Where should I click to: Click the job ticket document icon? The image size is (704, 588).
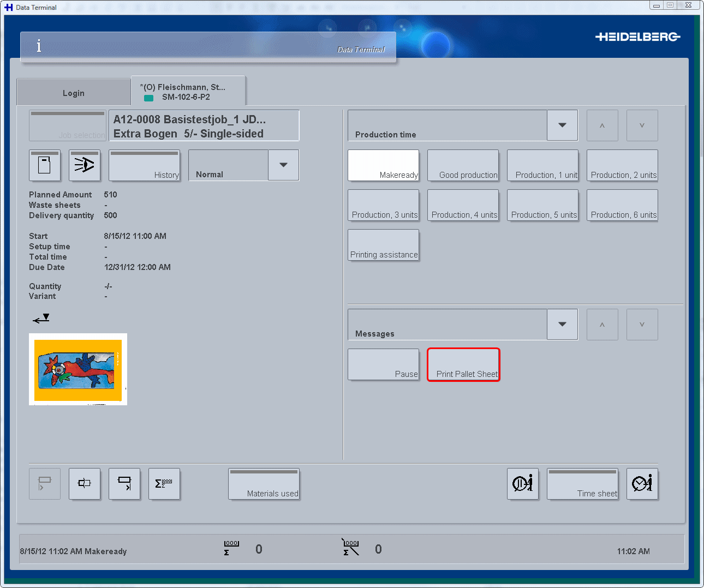44,165
